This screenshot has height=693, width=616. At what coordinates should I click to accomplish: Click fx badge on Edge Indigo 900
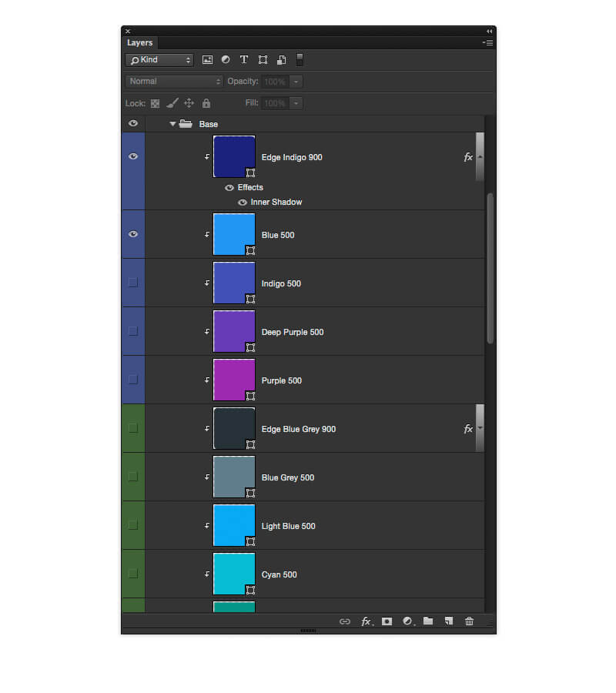click(468, 157)
